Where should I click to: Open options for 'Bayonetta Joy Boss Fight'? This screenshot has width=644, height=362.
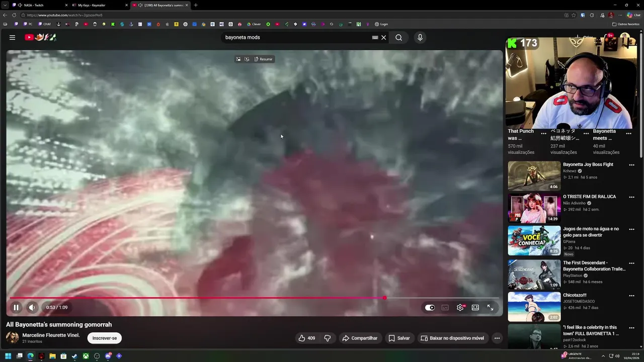coord(631,165)
